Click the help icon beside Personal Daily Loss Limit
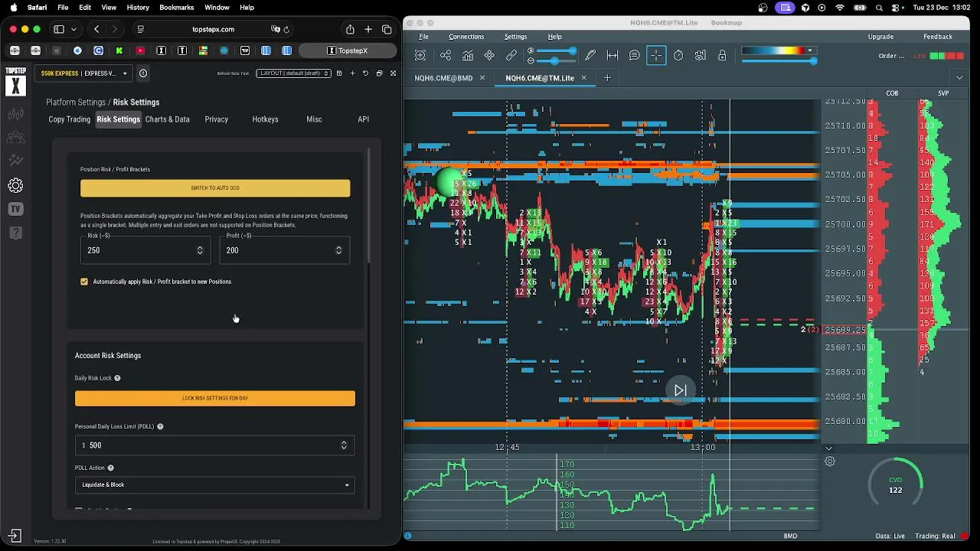 coord(160,426)
